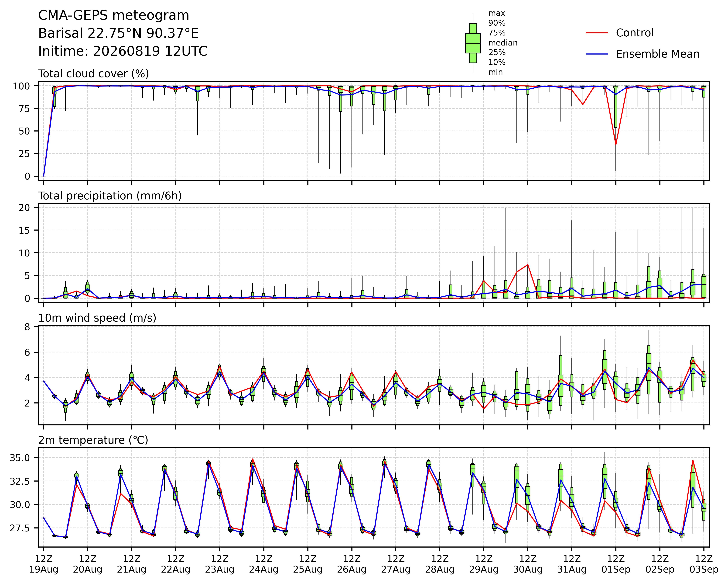Click the '12Z 28Aug' x-axis label

(440, 564)
